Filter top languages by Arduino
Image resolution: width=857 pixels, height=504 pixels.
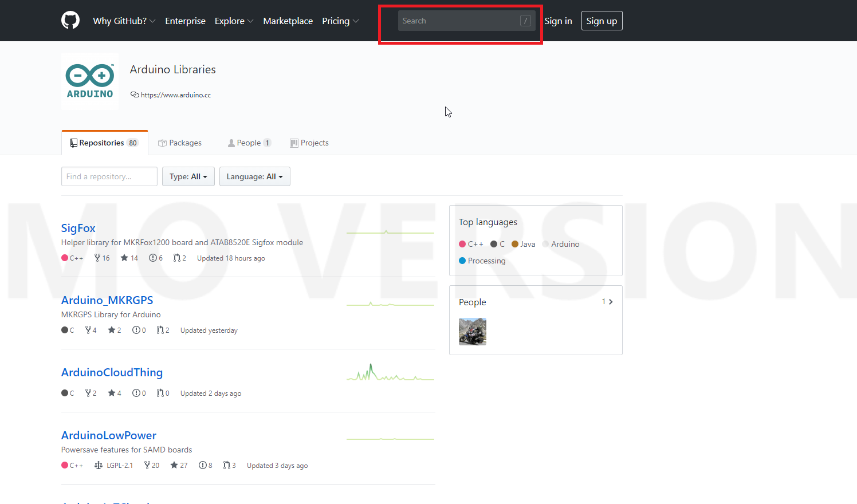[x=561, y=244]
